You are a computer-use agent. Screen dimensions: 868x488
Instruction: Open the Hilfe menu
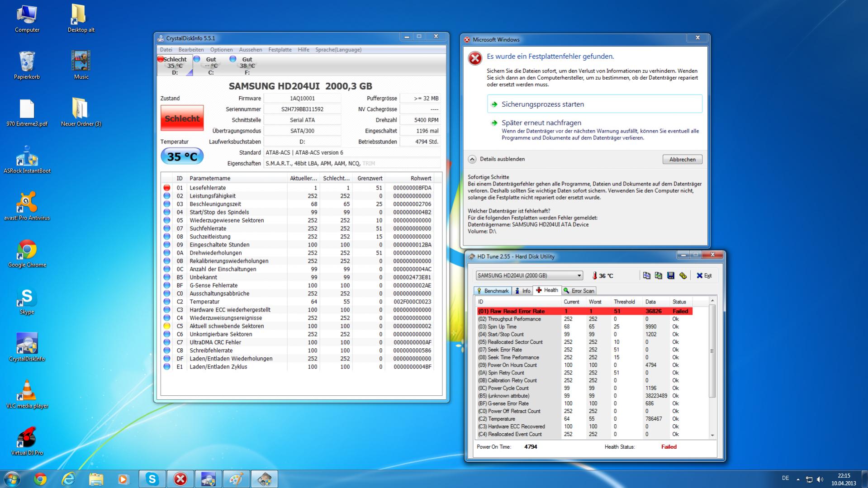coord(304,50)
